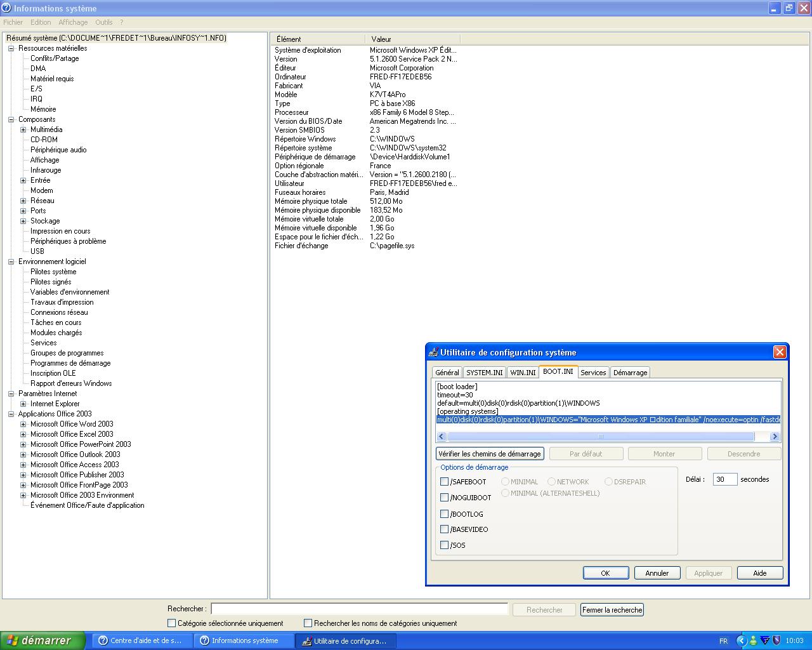Image resolution: width=812 pixels, height=650 pixels.
Task: Switch to the Général tab
Action: pos(447,373)
